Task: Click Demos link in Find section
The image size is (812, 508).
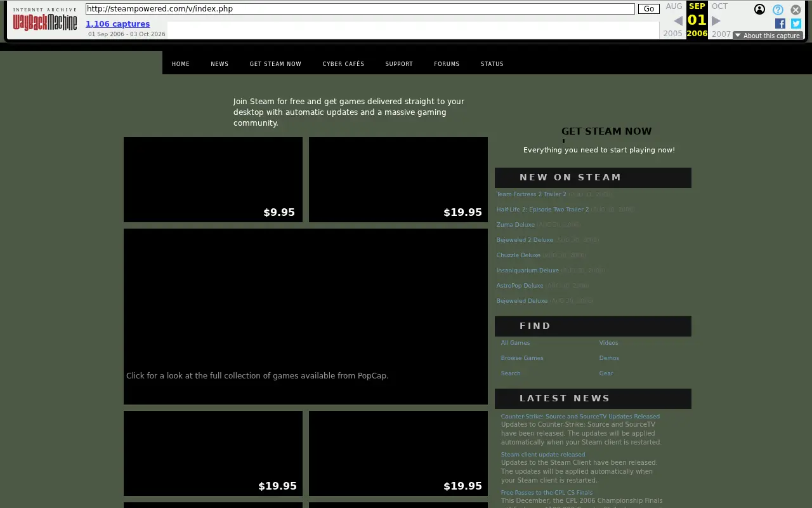Action: (609, 358)
